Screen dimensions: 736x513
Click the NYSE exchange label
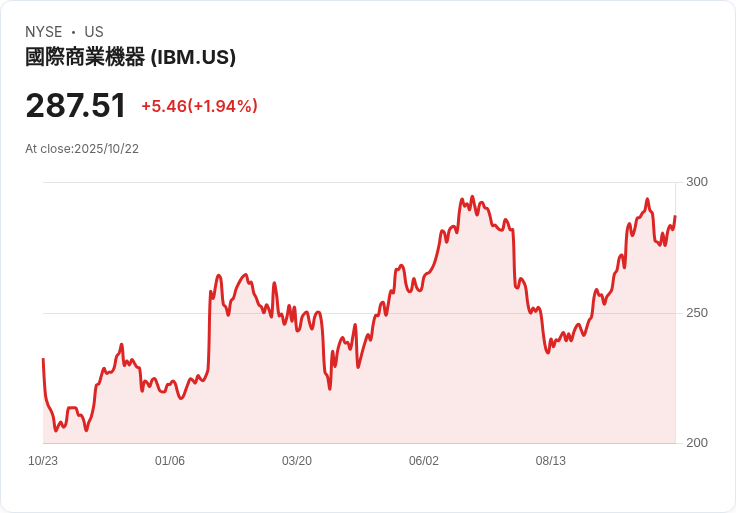44,32
